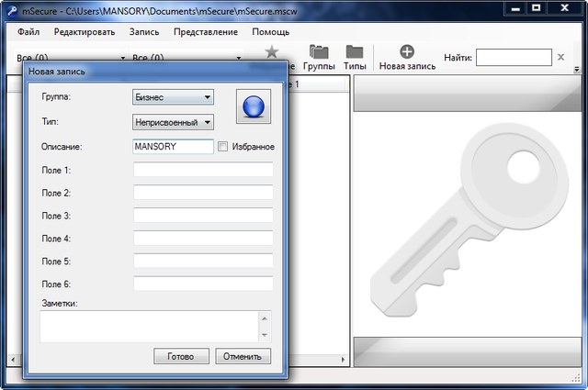
Task: Click the Готово button
Action: coord(181,356)
